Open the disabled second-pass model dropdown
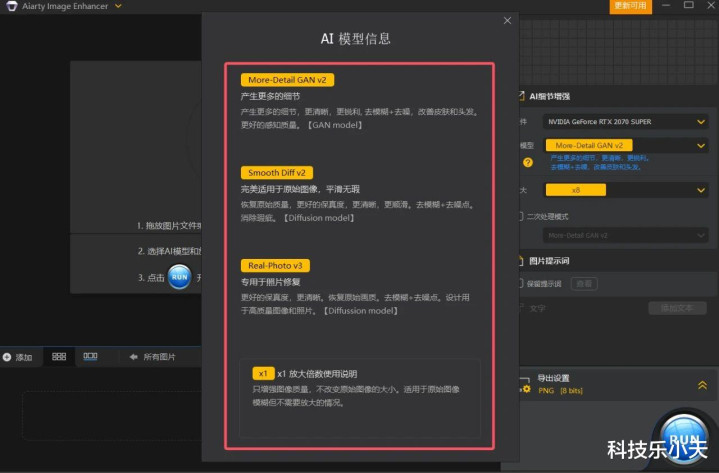Screen dimensions: 719x473 click(625, 236)
